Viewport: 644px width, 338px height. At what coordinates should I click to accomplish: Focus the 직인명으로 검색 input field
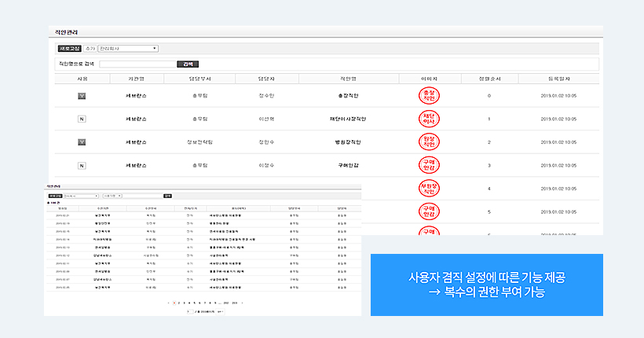(138, 64)
